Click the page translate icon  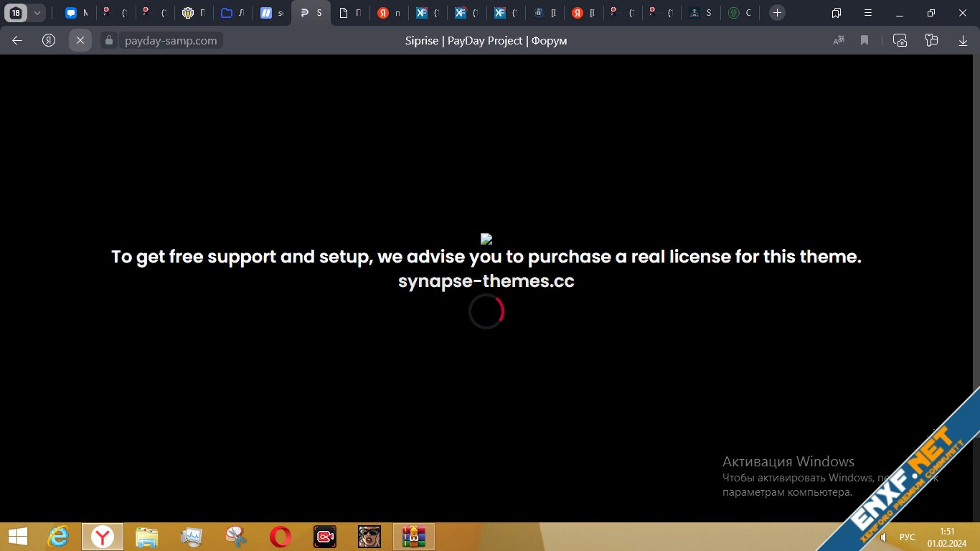838,41
